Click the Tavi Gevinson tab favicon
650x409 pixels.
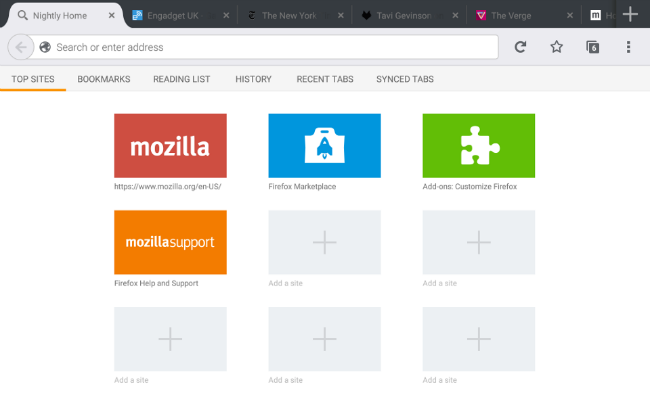coord(366,16)
